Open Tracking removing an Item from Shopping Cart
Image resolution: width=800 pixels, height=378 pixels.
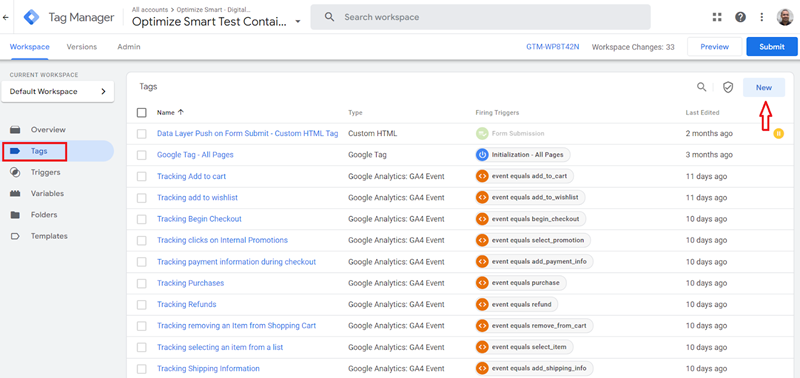pos(237,325)
